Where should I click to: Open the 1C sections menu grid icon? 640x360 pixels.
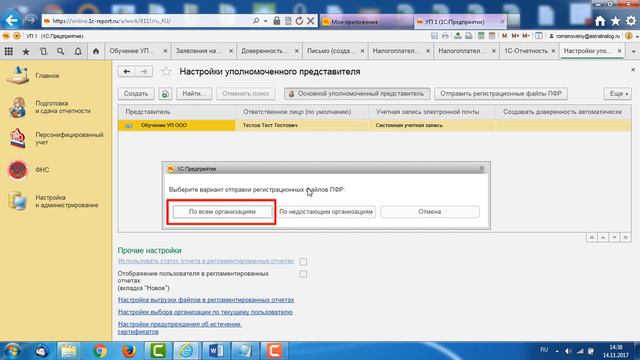tap(9, 51)
